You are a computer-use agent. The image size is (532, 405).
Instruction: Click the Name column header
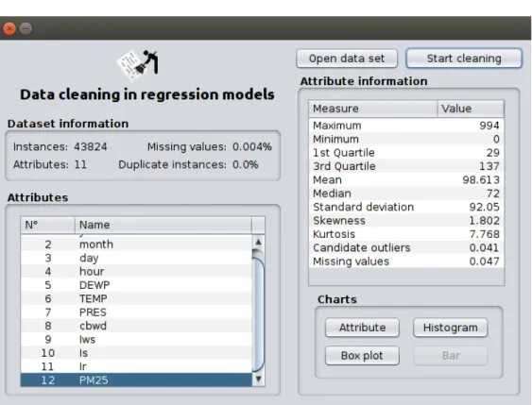tap(163, 225)
